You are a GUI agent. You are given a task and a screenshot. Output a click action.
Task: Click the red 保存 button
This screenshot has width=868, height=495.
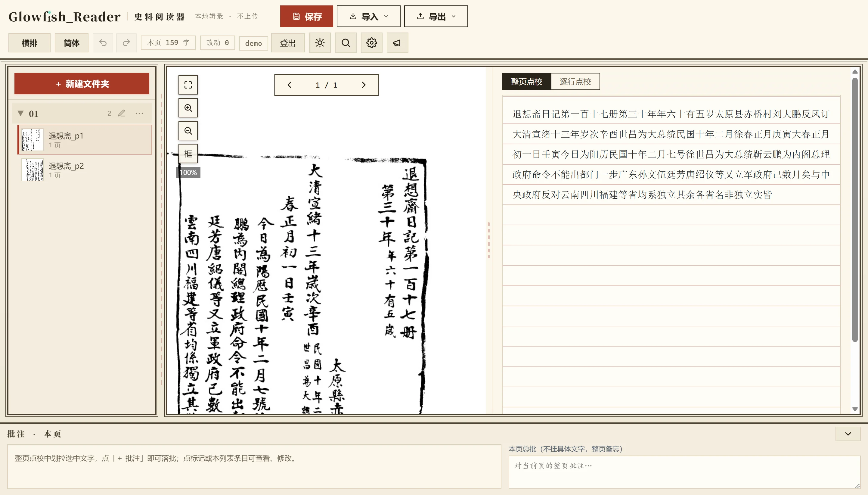pos(306,16)
